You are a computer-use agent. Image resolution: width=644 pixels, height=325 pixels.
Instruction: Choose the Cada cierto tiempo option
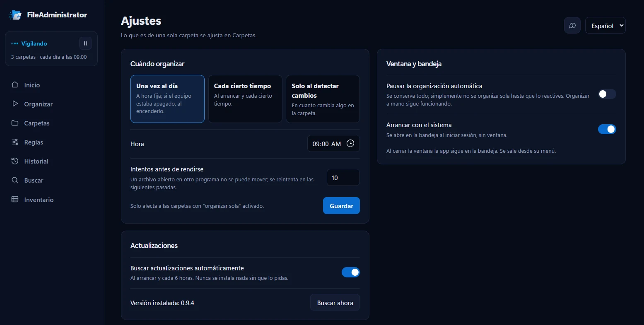point(245,99)
